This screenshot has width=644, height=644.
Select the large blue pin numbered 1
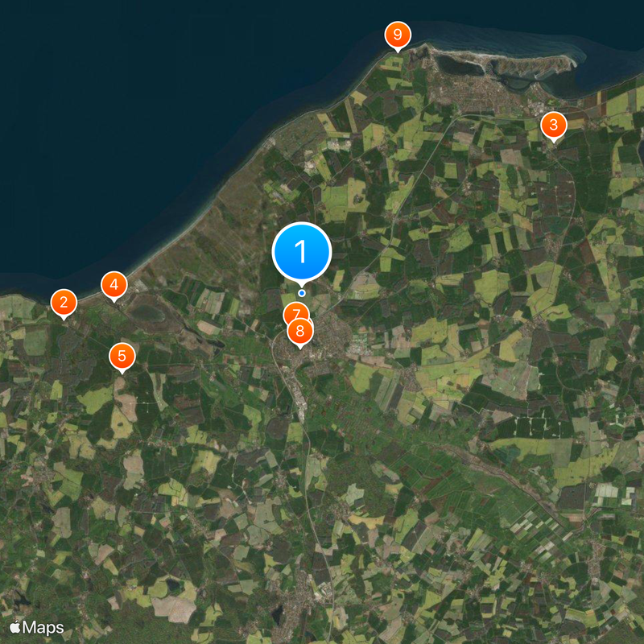301,252
